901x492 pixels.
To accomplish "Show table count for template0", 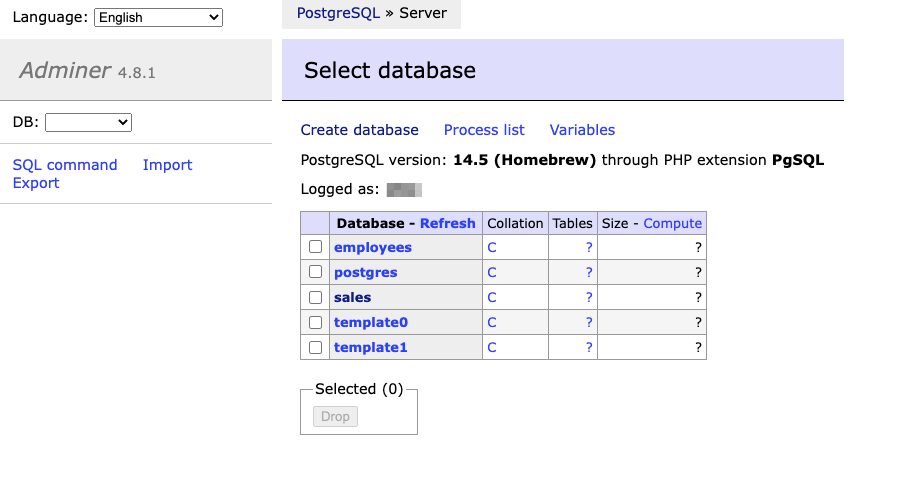I will (589, 322).
